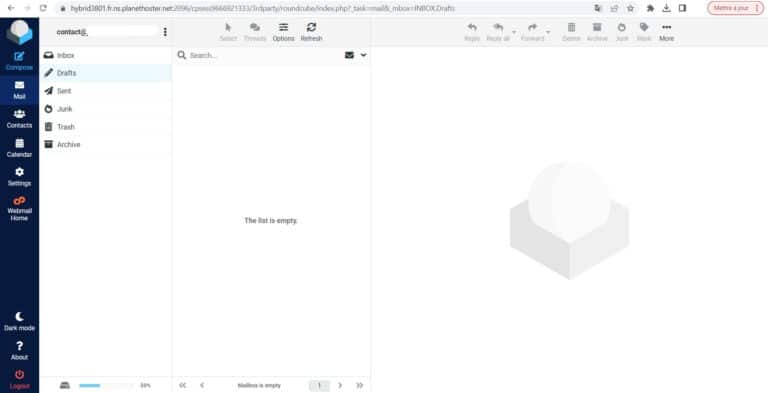
Task: Select the Drafts folder
Action: click(x=105, y=73)
